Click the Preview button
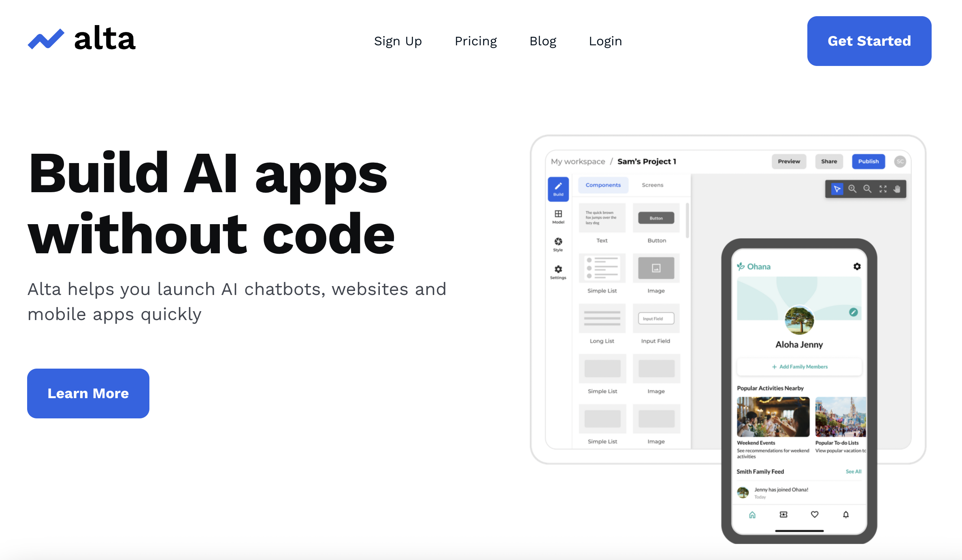Viewport: 962px width, 560px height. (789, 161)
